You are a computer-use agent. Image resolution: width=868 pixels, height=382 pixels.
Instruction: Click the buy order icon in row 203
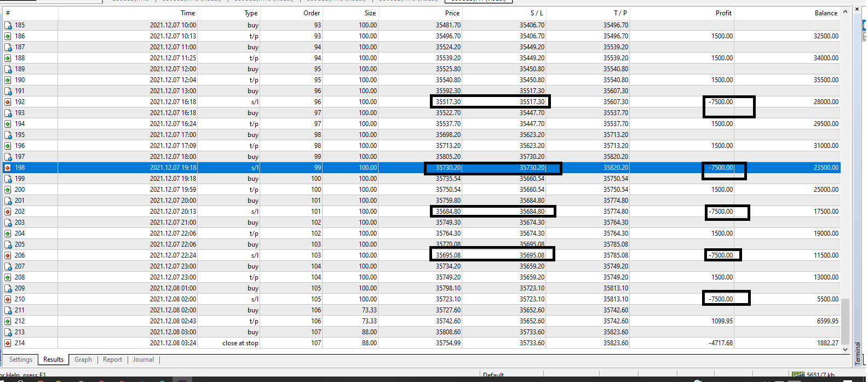[x=8, y=223]
